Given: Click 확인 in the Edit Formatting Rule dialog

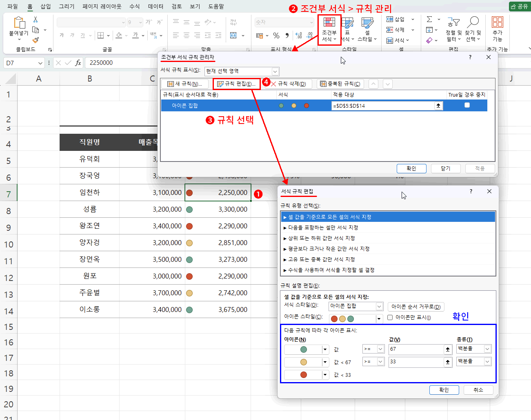Looking at the screenshot, I should 444,390.
